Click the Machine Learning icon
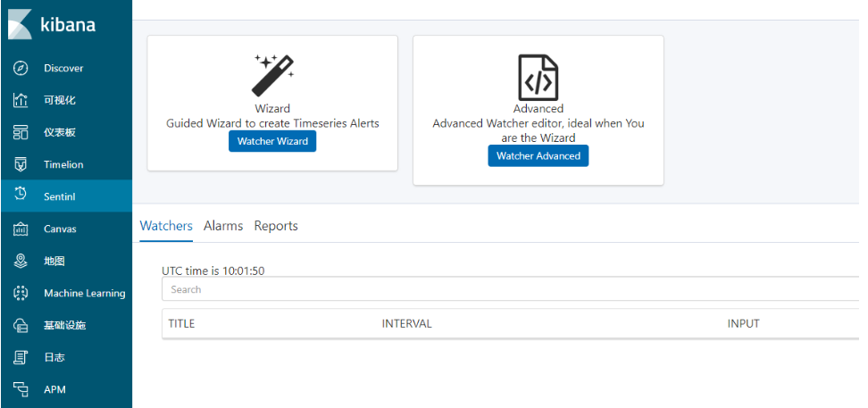 pos(21,293)
